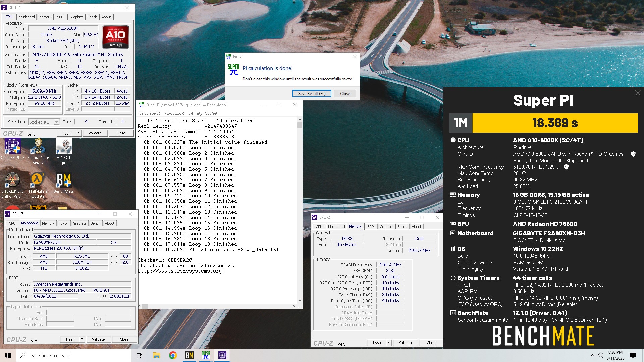This screenshot has width=644, height=362.
Task: Click Core Speed value 5189.48 MHz
Action: coord(44,91)
